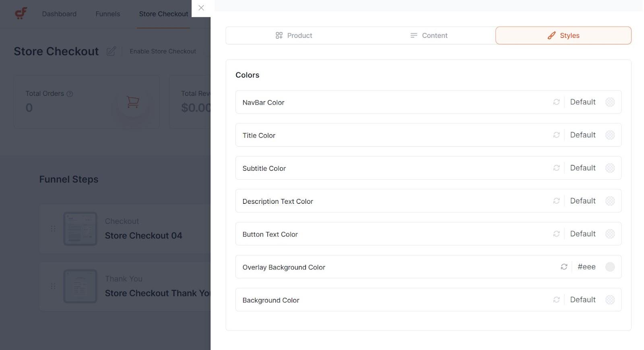Click Enable Store Checkout link

163,51
